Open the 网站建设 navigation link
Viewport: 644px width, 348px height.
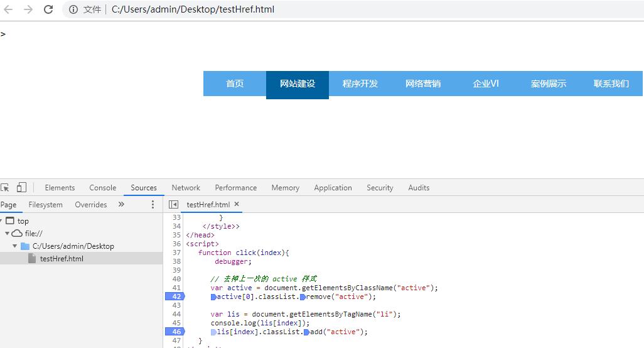[x=298, y=85]
